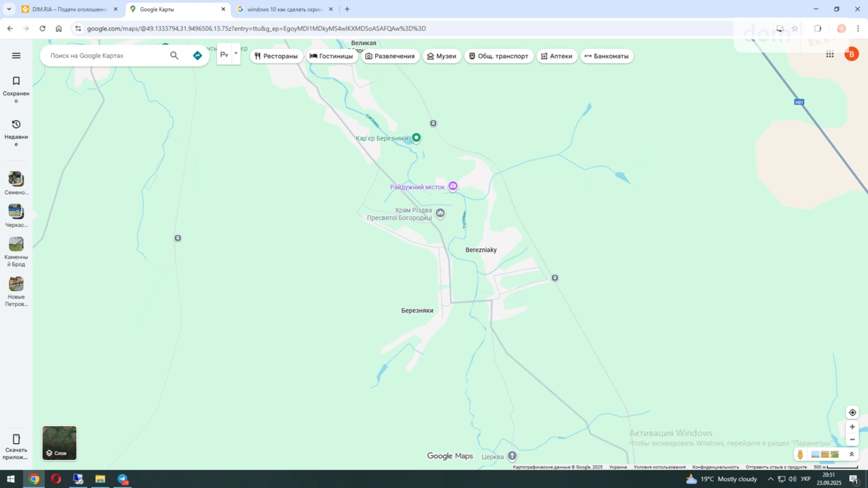Expand the imagery strip with the chevron
Viewport: 868px width, 488px height.
[851, 454]
